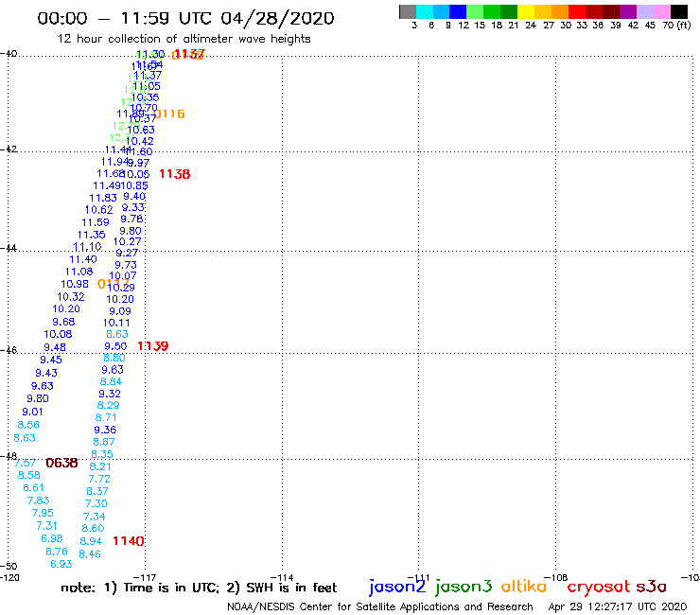Click the wave height value 8.71

(106, 418)
